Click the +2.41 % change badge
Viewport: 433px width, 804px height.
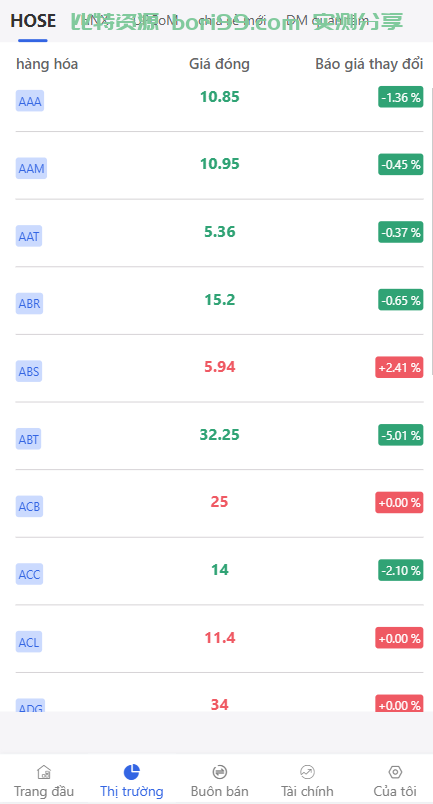click(399, 367)
